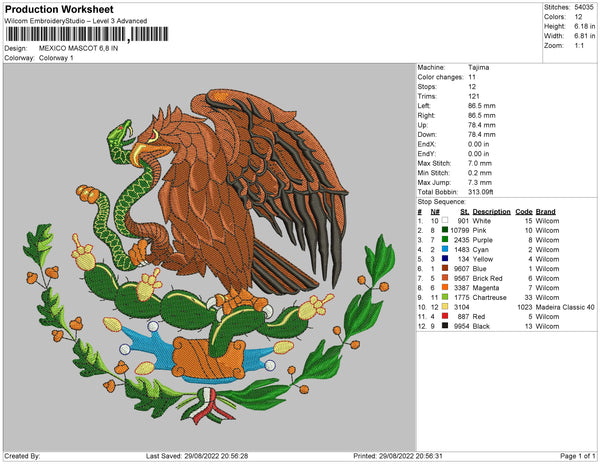Select the dark green swatch beside Pink
This screenshot has height=464, width=600.
tap(445, 230)
